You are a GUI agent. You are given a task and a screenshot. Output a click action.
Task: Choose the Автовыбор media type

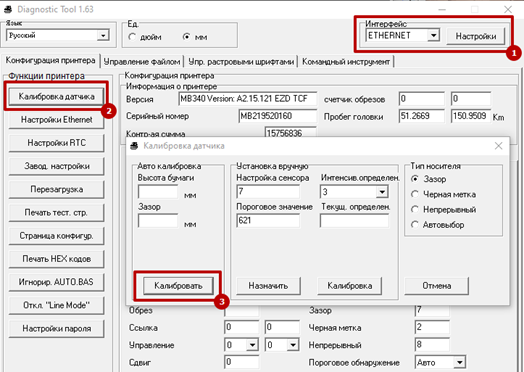click(x=415, y=225)
